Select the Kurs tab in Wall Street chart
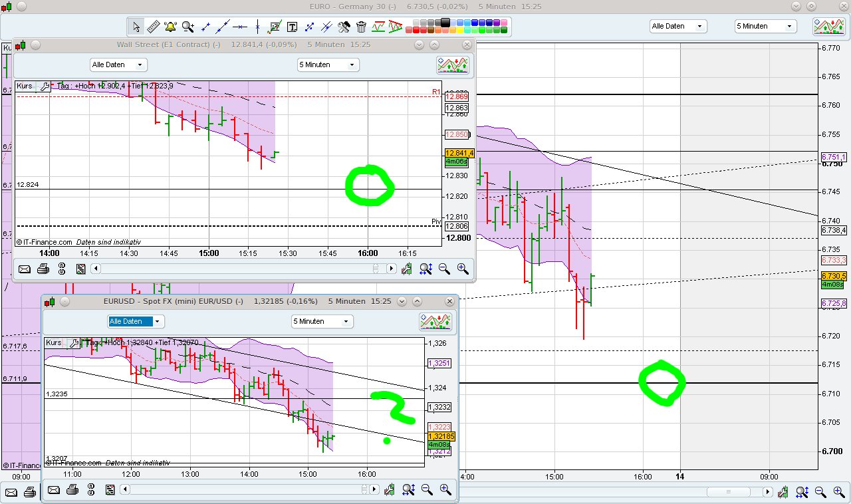851x504 pixels. point(24,86)
